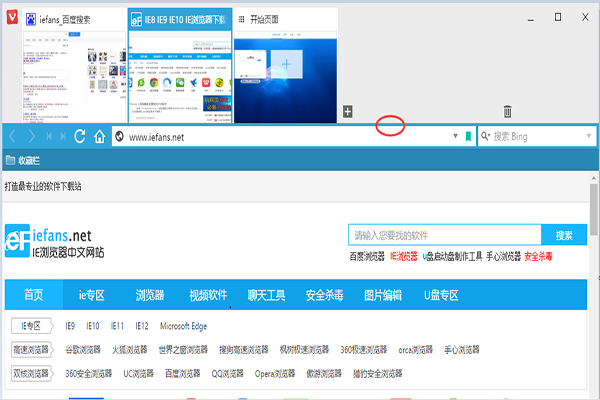The width and height of the screenshot is (600, 400).
Task: Click the 双核浏览器 category label
Action: [x=31, y=373]
